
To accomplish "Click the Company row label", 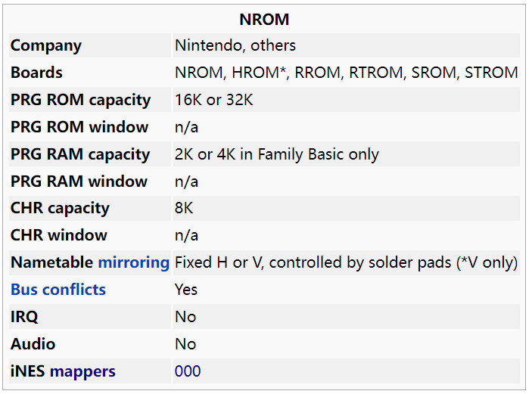I will pyautogui.click(x=46, y=46).
